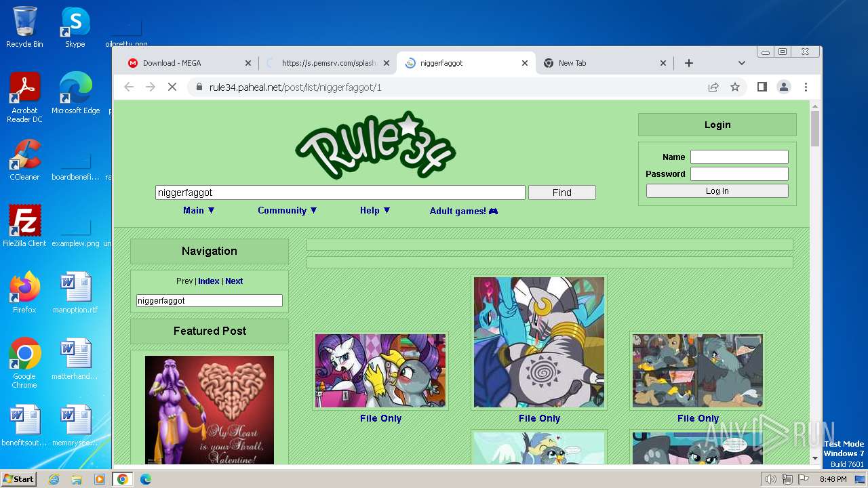
Task: Select the examplew.png file icon
Action: coord(75,230)
